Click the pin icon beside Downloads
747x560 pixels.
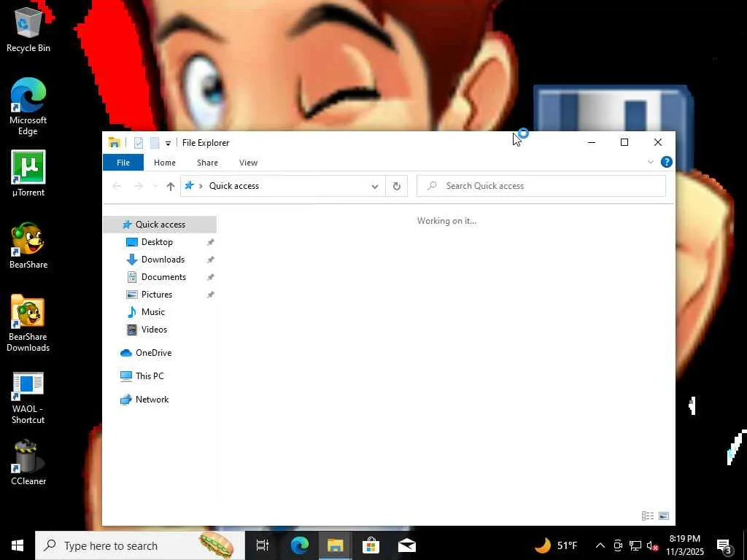[211, 260]
